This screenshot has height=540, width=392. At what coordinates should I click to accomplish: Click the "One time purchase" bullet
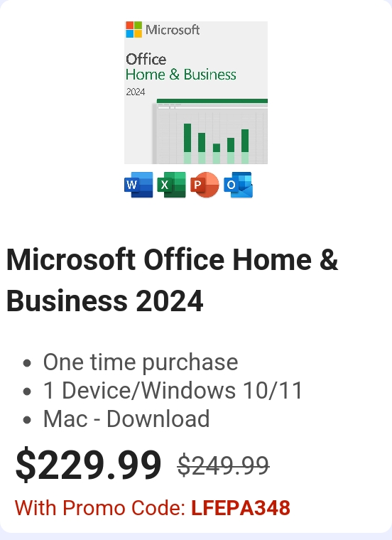tap(141, 362)
